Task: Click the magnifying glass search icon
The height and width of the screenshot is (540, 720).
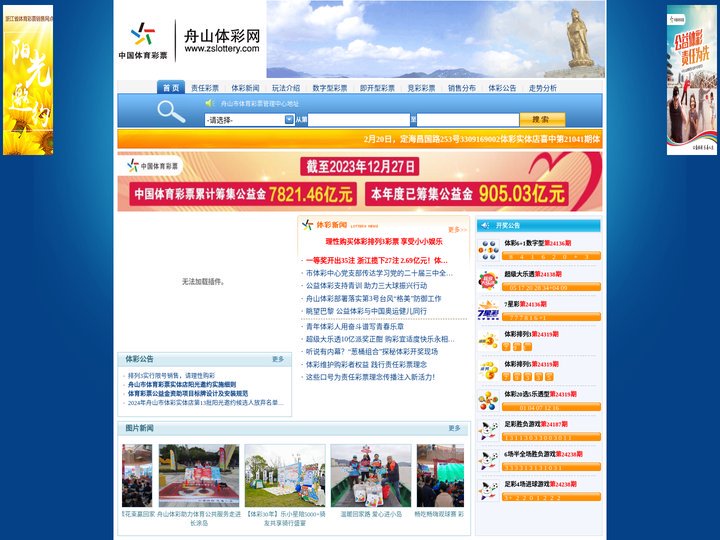Action: pos(171,112)
